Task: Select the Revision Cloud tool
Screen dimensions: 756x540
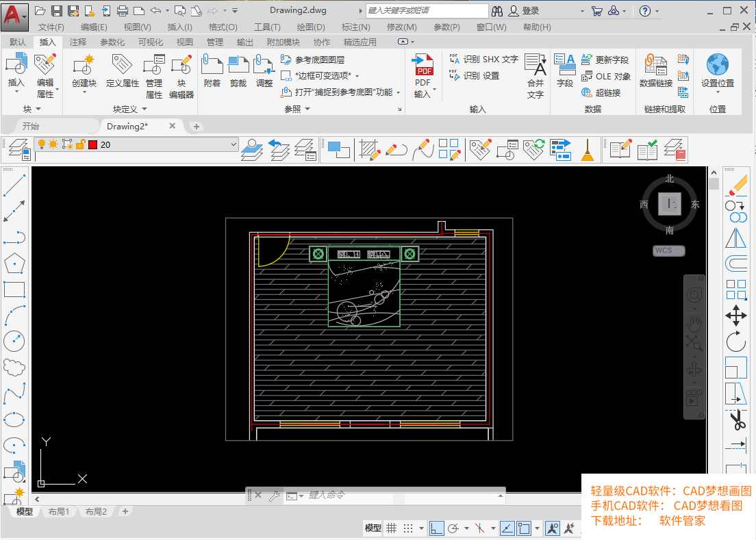Action: [x=14, y=367]
